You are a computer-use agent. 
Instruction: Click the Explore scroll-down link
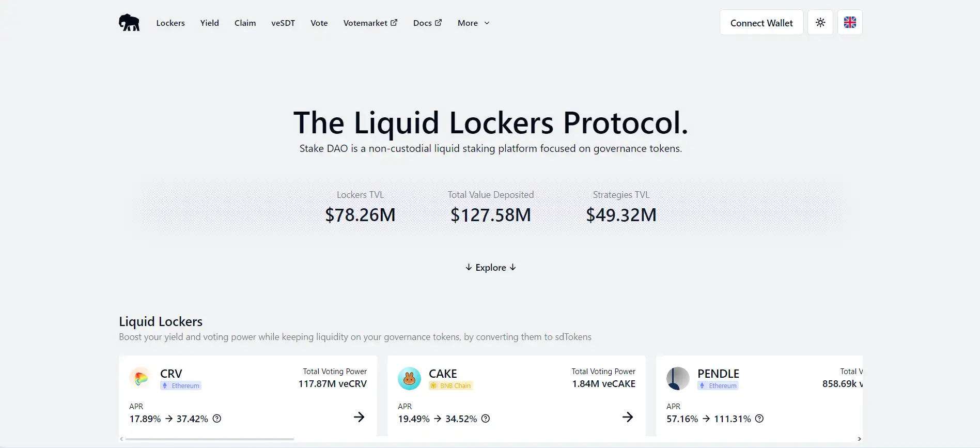point(491,268)
